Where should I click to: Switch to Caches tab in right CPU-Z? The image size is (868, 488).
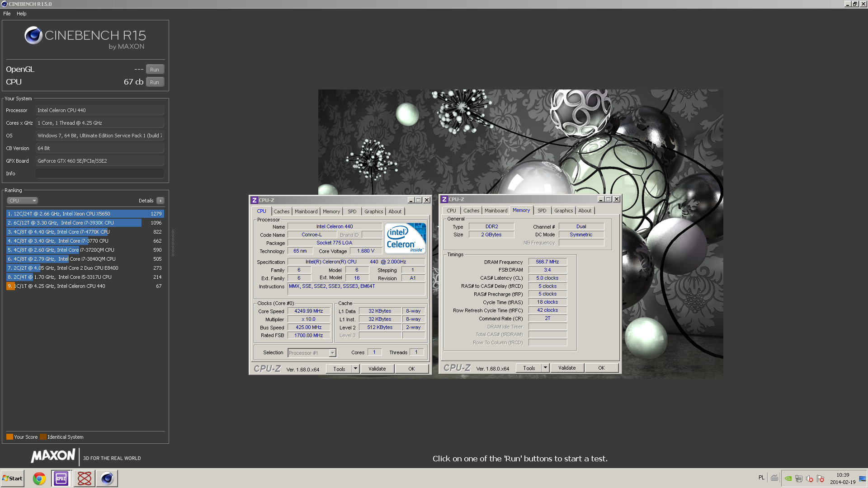pos(471,211)
